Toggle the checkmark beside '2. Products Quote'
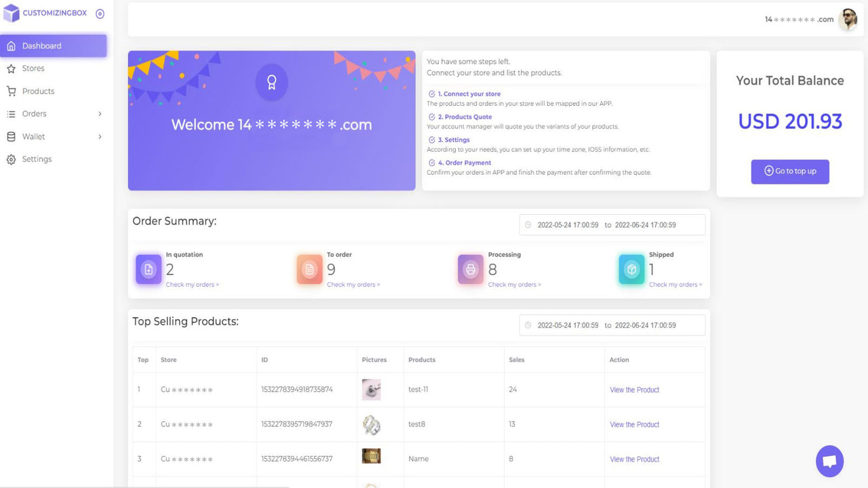Screen dimensions: 868x488 click(432, 117)
